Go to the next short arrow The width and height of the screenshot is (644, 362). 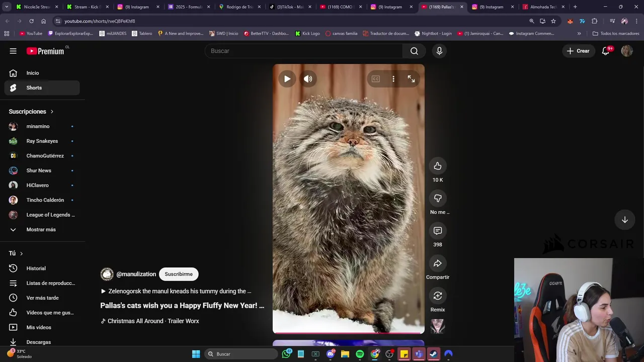[x=624, y=220]
